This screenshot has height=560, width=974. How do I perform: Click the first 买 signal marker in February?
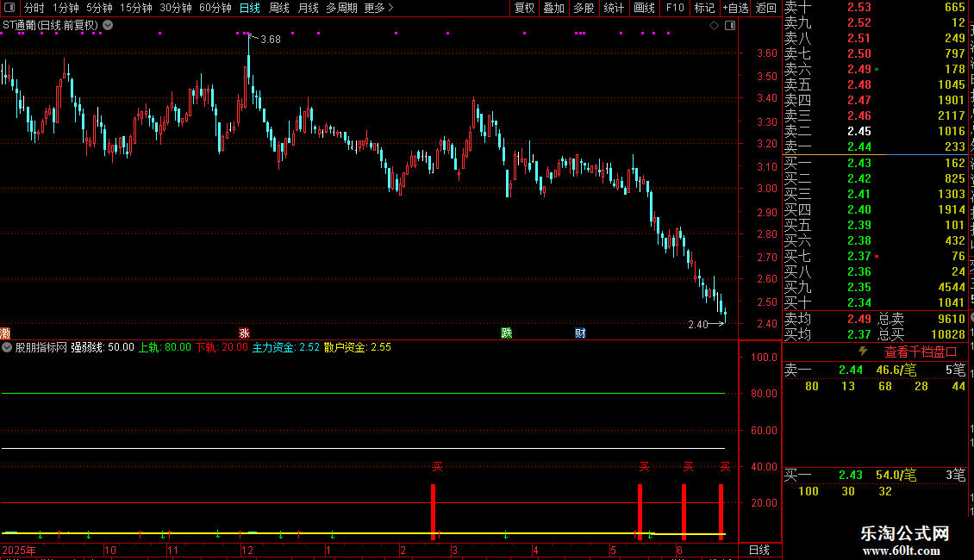coord(437,466)
